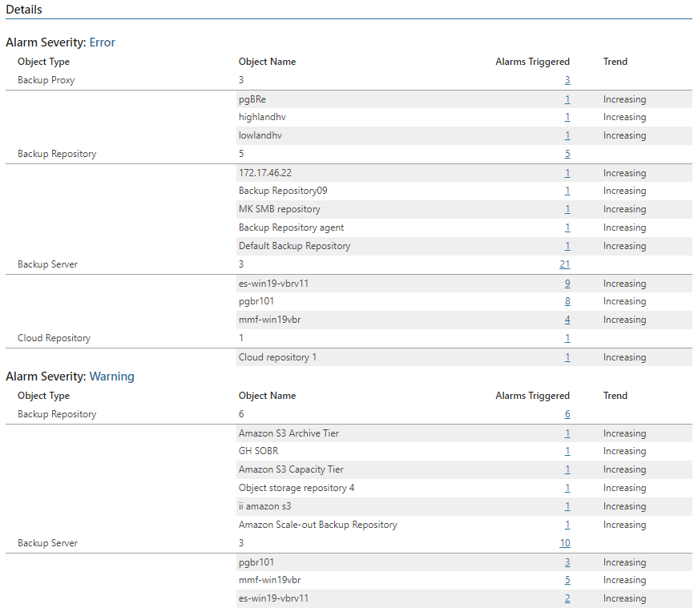Open 5 warning alarms for mmf-win19vbr
The height and width of the screenshot is (616, 698).
pos(567,581)
